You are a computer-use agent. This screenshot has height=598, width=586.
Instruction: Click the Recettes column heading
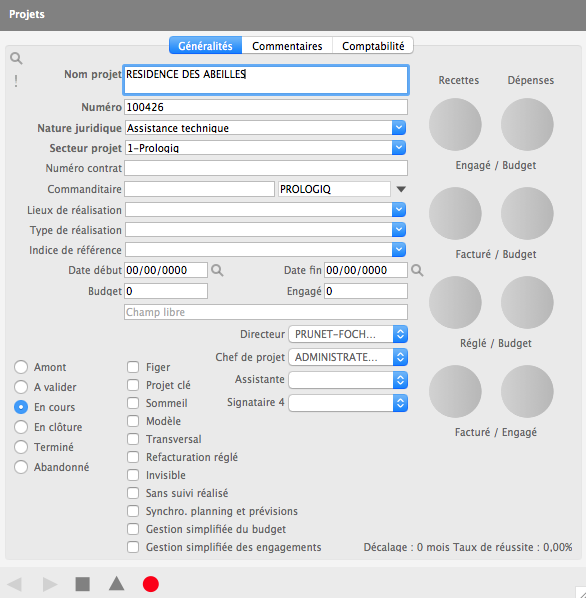click(x=459, y=80)
